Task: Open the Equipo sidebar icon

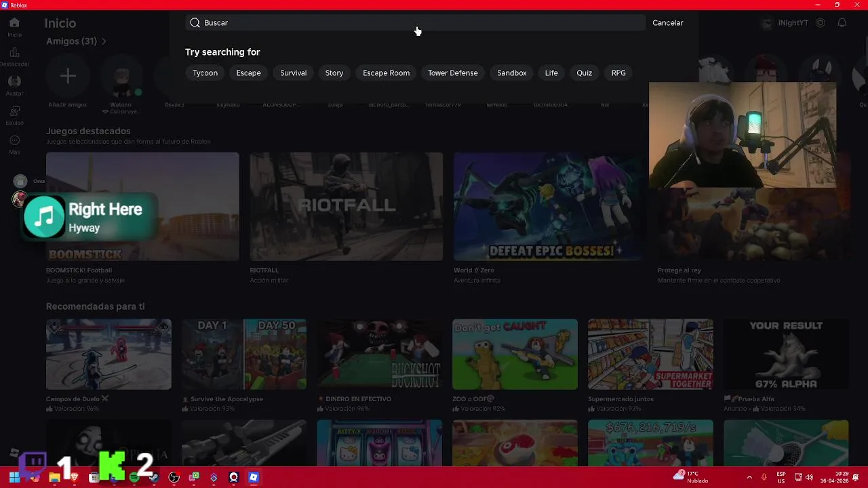Action: [14, 111]
